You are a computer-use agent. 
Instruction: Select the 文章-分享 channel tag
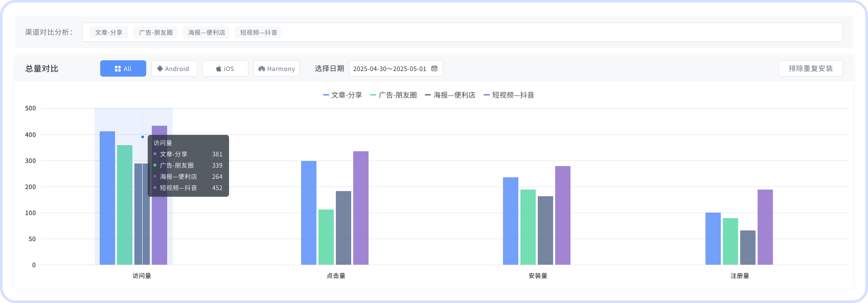point(109,32)
